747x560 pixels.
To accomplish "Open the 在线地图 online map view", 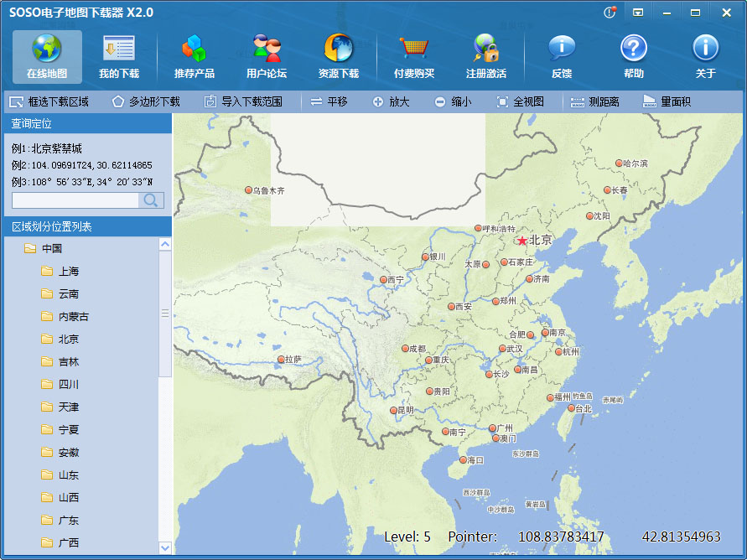I will coord(47,57).
